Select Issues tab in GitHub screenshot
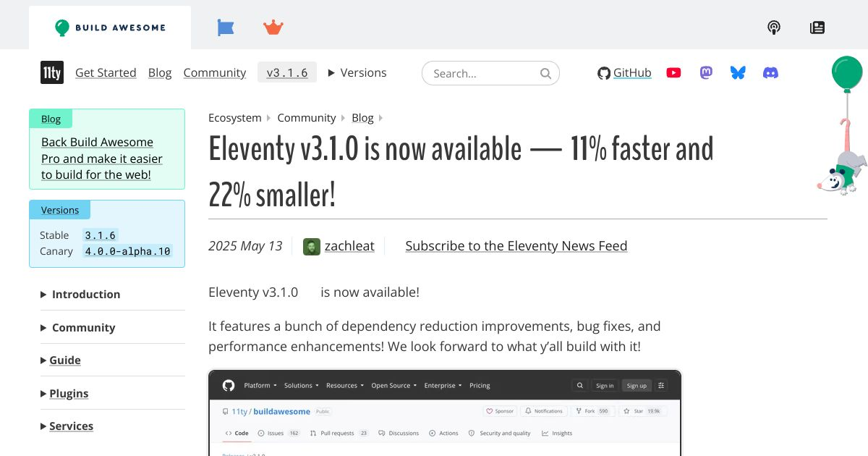 pos(279,433)
